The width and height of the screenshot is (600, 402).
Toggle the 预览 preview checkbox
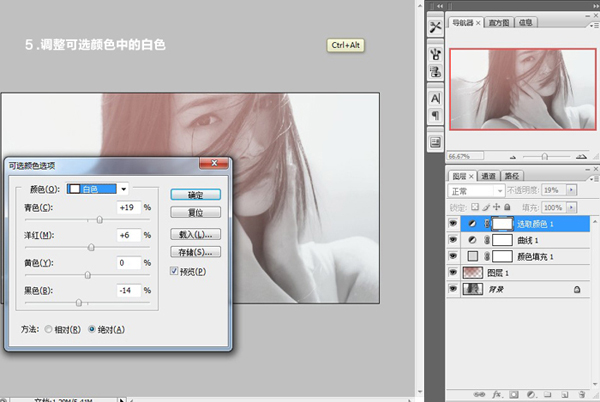pos(174,271)
